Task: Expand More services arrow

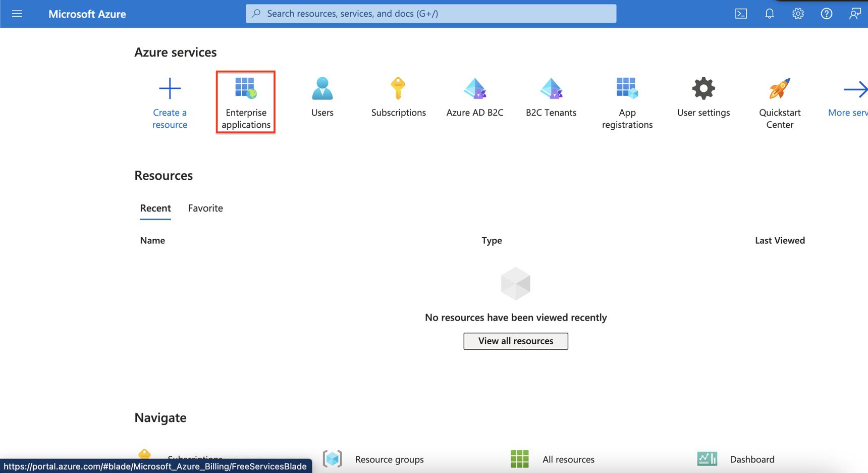Action: 854,90
